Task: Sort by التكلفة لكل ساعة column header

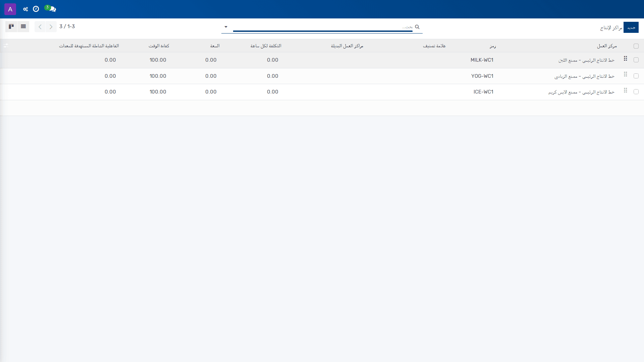Action: click(266, 46)
